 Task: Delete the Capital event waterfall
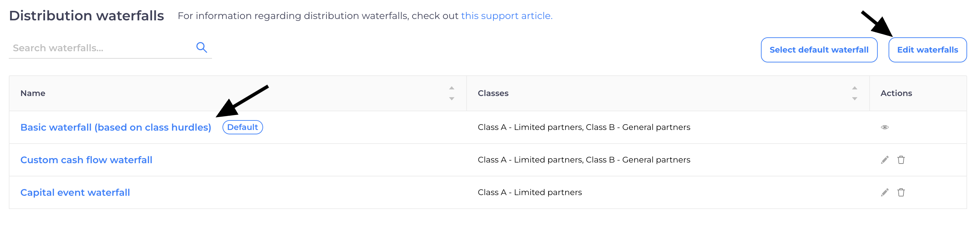(901, 192)
